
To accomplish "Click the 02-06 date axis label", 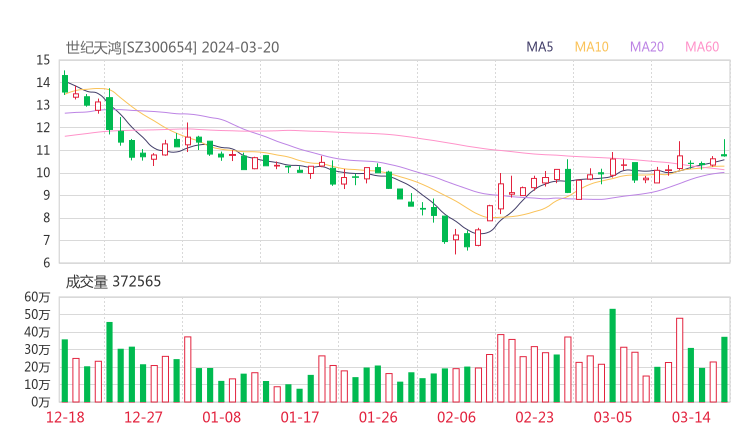I will click(457, 417).
